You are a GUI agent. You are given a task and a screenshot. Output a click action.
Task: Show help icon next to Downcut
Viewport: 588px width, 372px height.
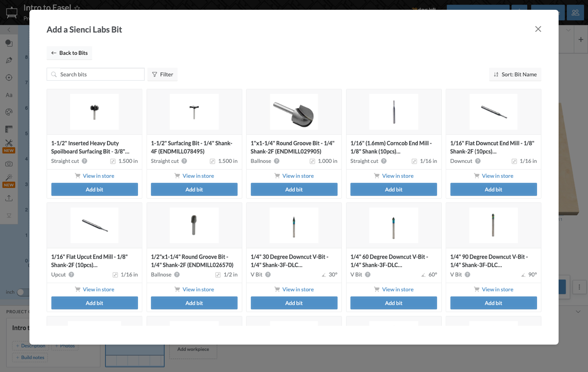coord(478,161)
